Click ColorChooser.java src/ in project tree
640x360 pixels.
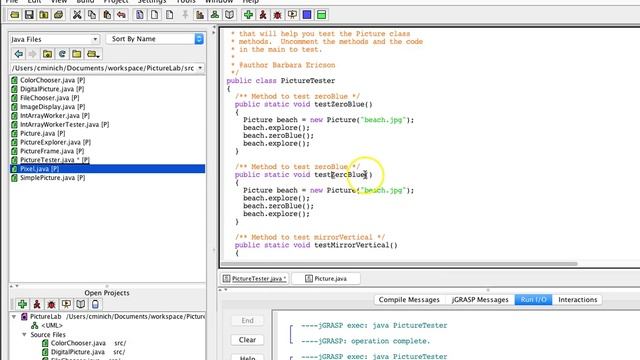click(84, 343)
